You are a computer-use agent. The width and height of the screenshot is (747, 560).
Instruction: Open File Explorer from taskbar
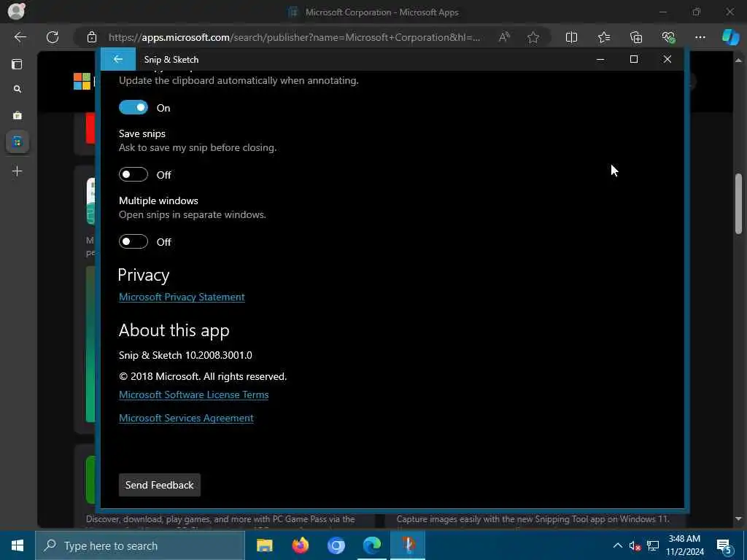(x=264, y=545)
